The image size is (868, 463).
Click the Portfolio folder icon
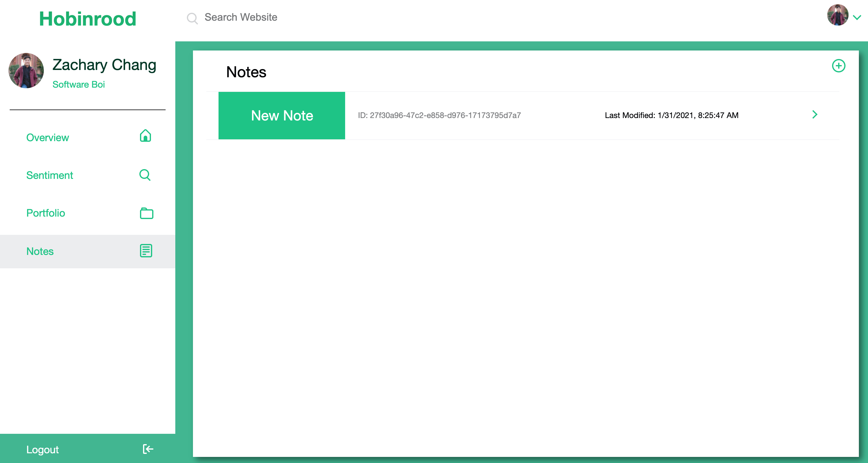coord(146,213)
